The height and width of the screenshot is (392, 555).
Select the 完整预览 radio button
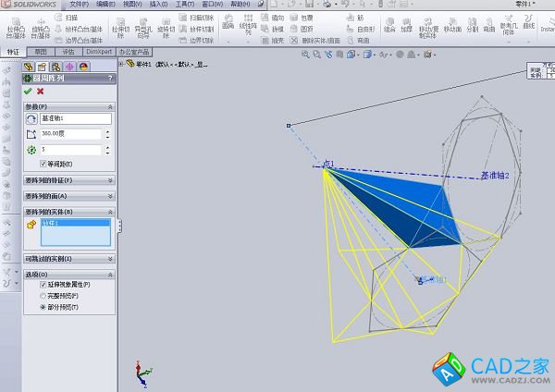[x=43, y=296]
